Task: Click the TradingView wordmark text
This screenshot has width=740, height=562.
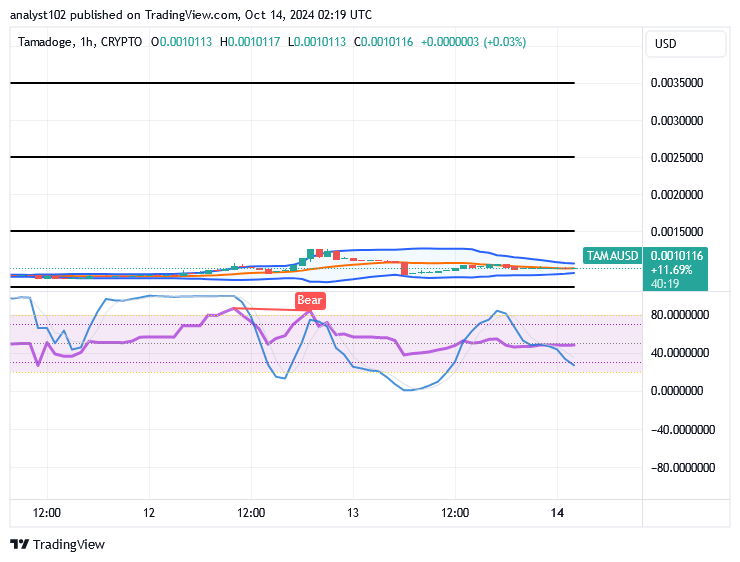Action: point(68,545)
